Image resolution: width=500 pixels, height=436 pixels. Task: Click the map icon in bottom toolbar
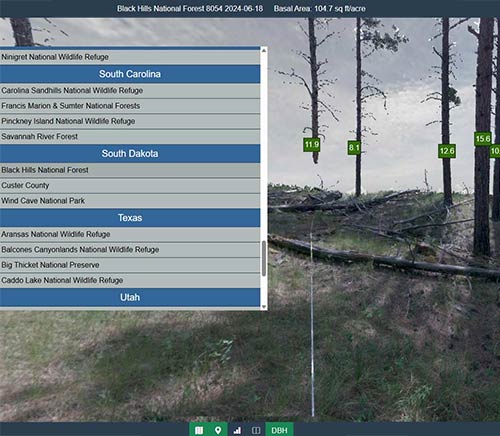[199, 430]
